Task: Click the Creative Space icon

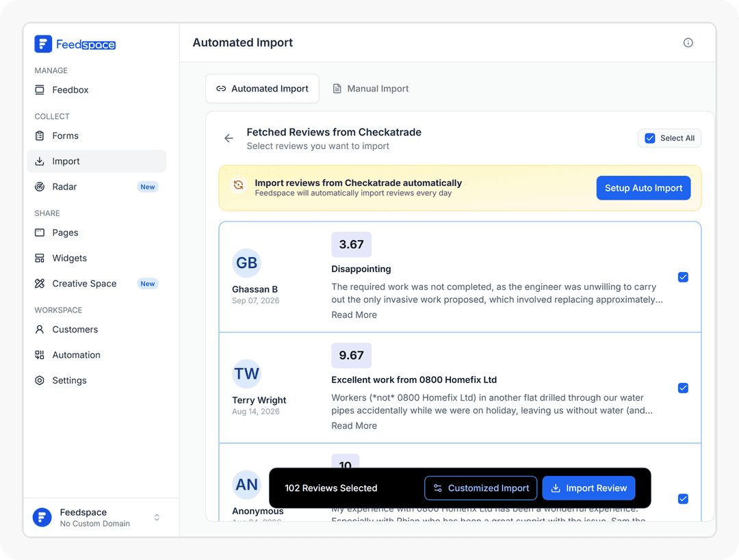Action: [40, 284]
